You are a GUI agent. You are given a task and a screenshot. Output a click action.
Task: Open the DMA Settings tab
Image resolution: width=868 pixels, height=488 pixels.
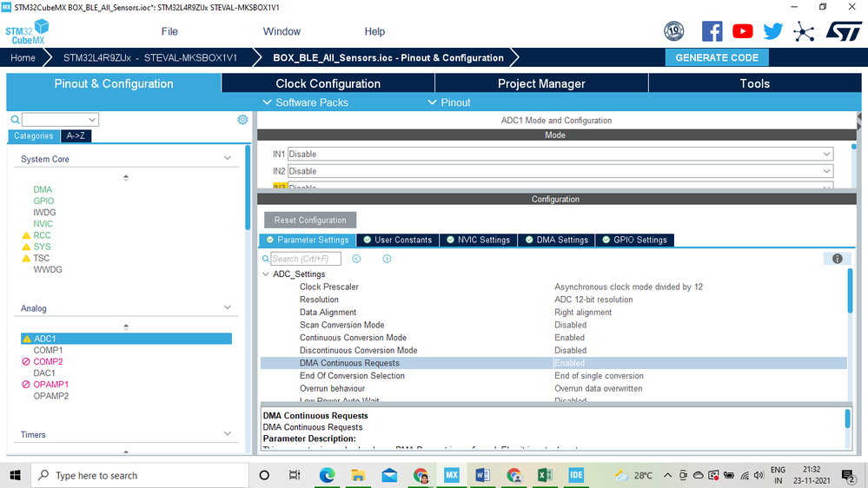point(557,240)
